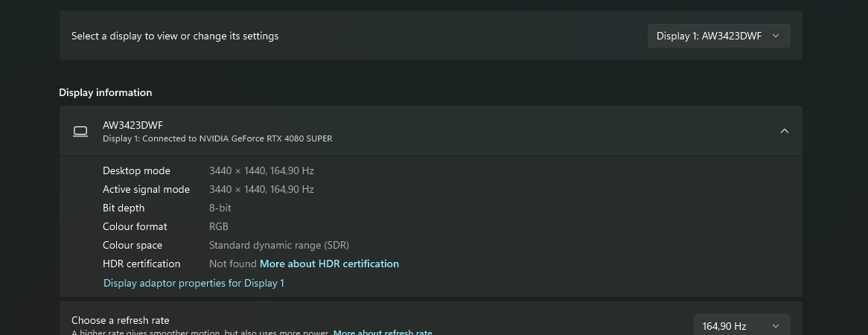
Task: Open the More about HDR certification link
Action: pos(329,264)
